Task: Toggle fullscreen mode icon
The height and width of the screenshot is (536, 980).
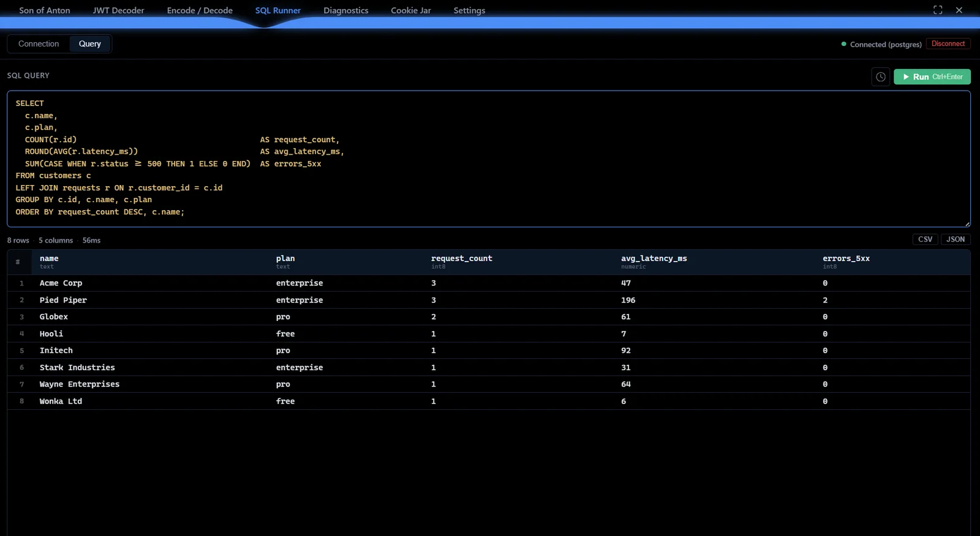Action: 938,10
